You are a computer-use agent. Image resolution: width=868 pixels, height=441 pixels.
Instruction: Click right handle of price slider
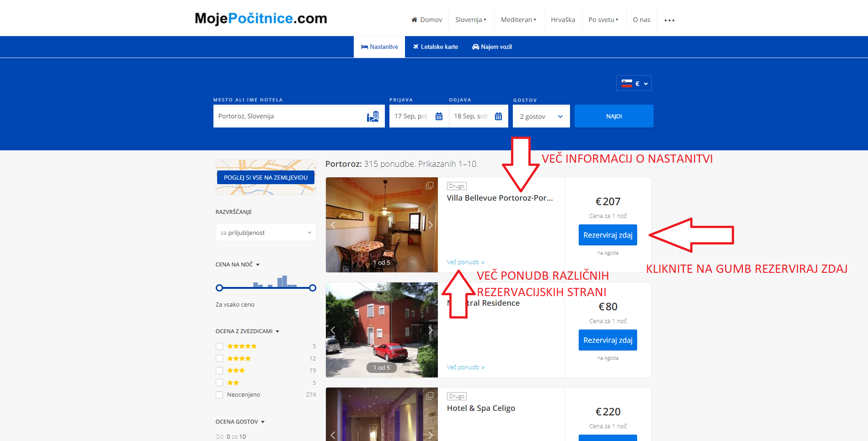[313, 288]
